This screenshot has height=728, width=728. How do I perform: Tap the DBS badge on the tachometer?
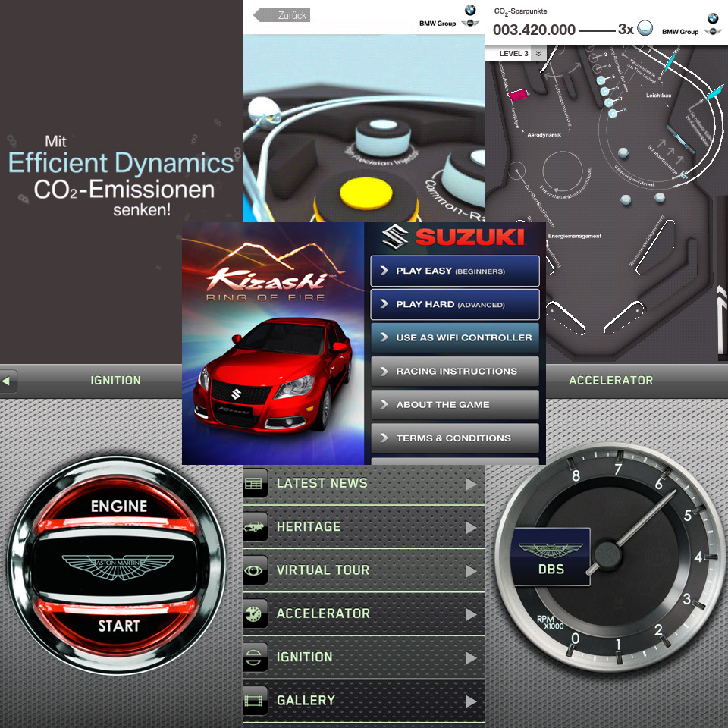[551, 556]
